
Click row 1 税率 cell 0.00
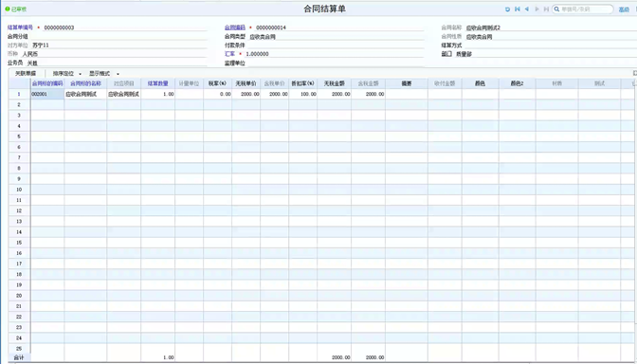217,94
